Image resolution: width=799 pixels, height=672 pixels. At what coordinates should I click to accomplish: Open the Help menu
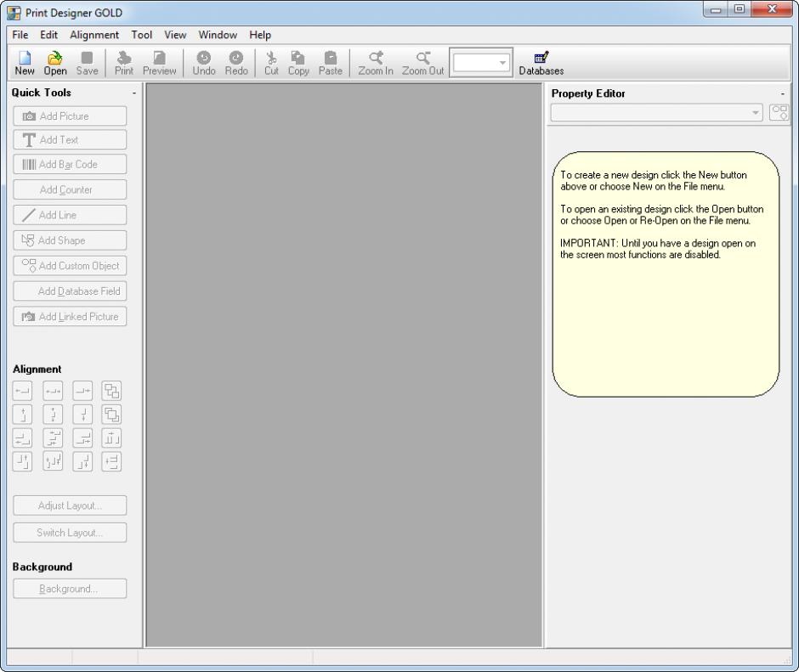tap(260, 35)
